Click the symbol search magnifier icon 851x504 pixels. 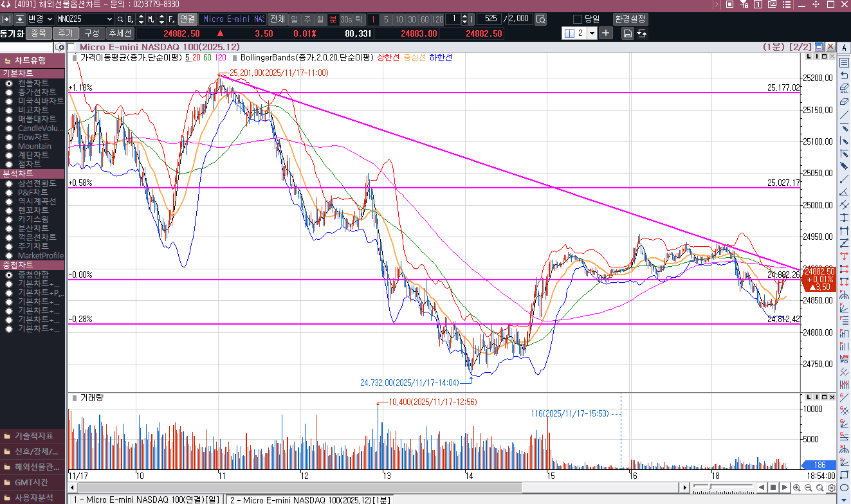coord(120,19)
